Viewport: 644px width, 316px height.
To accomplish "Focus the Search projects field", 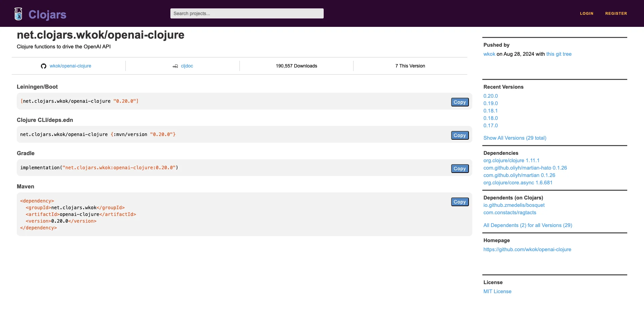I will click(x=247, y=13).
